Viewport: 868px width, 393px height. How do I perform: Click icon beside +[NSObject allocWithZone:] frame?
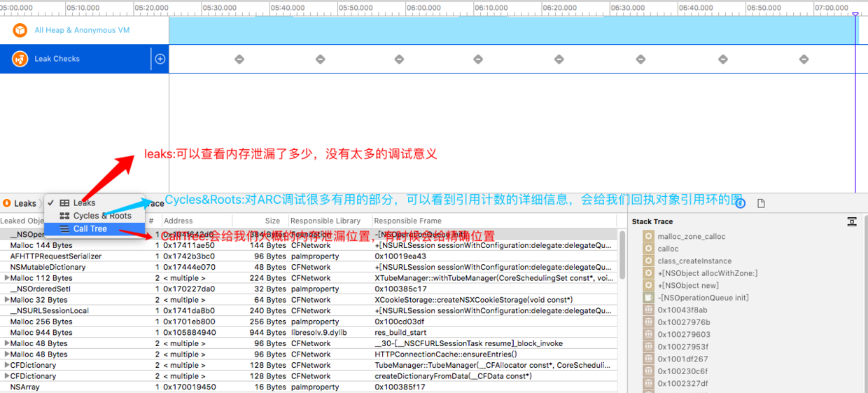tap(648, 273)
